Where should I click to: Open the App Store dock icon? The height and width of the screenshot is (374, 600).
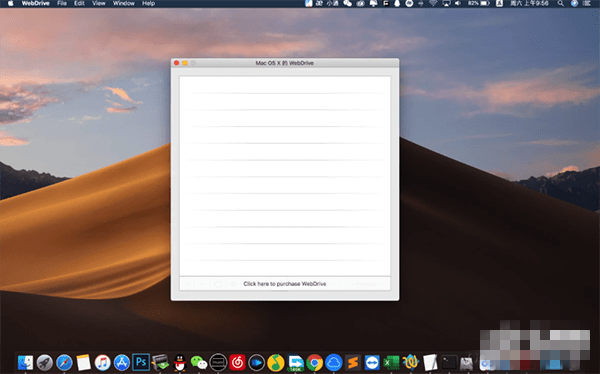(122, 362)
